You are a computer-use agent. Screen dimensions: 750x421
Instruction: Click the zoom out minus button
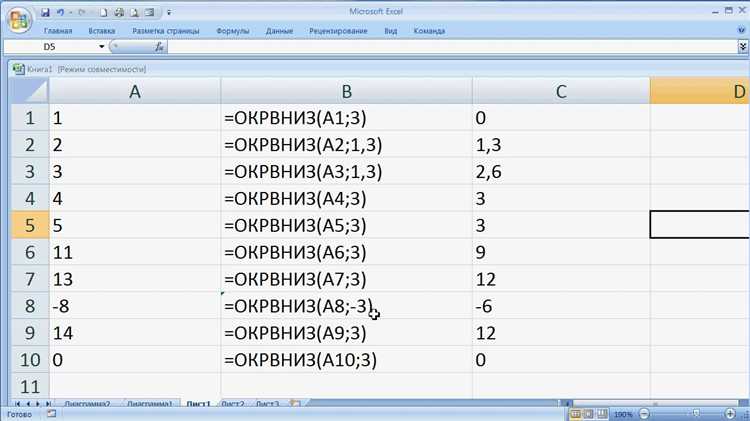click(644, 414)
